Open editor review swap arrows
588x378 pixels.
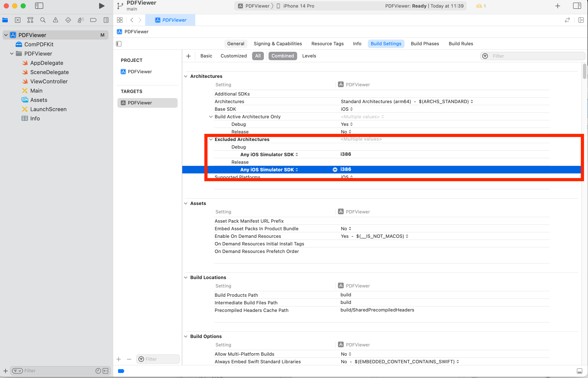pos(567,20)
